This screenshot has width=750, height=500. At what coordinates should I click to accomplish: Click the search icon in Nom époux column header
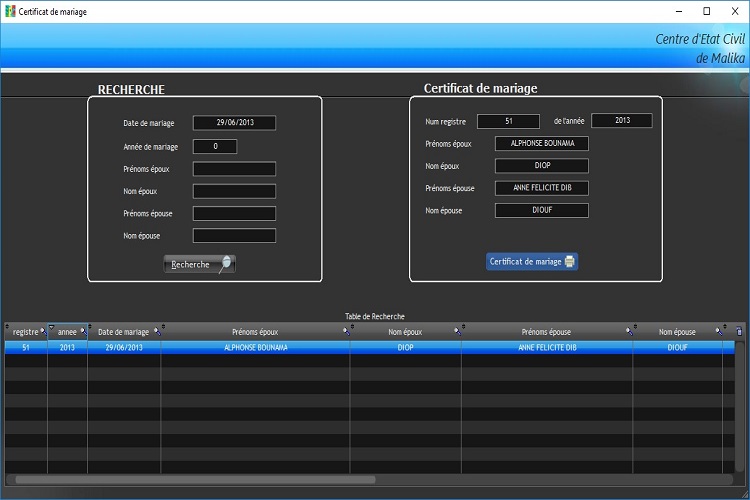pos(457,332)
